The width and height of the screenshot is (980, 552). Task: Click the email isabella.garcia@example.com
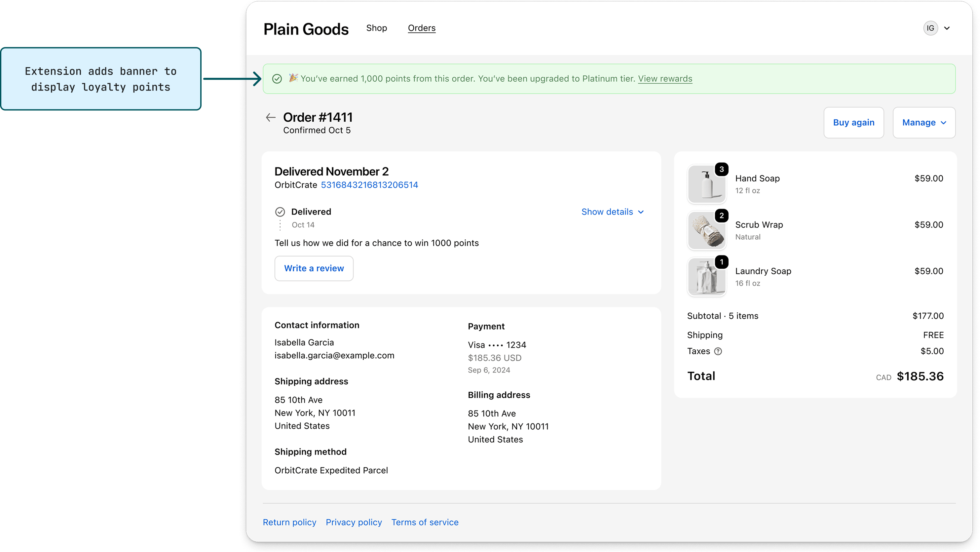[x=334, y=355]
